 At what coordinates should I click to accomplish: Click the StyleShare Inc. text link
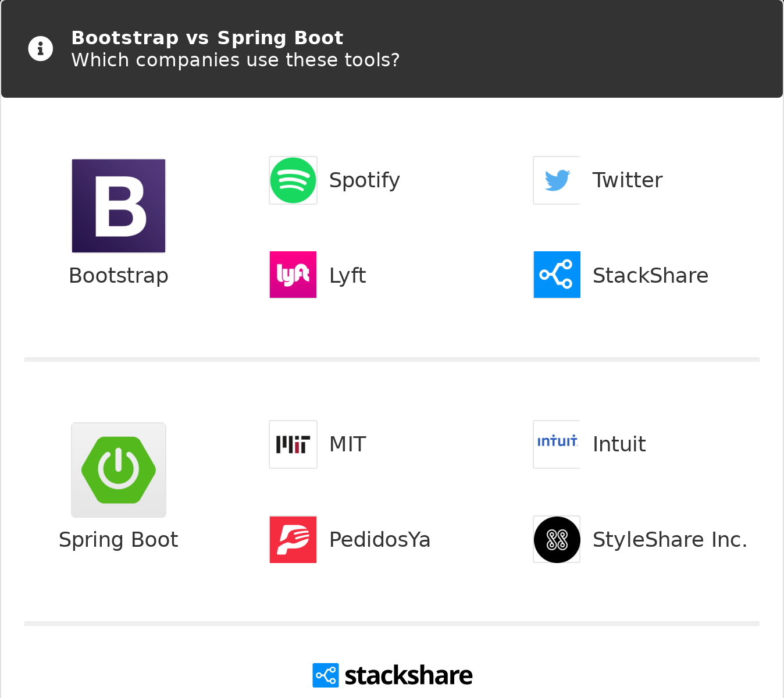[x=670, y=540]
